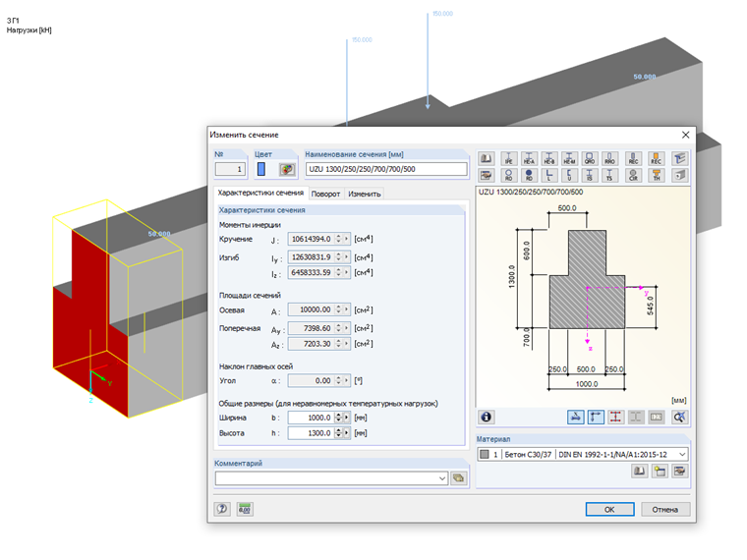Open the cross-section library book icon
The height and width of the screenshot is (560, 747).
(486, 158)
